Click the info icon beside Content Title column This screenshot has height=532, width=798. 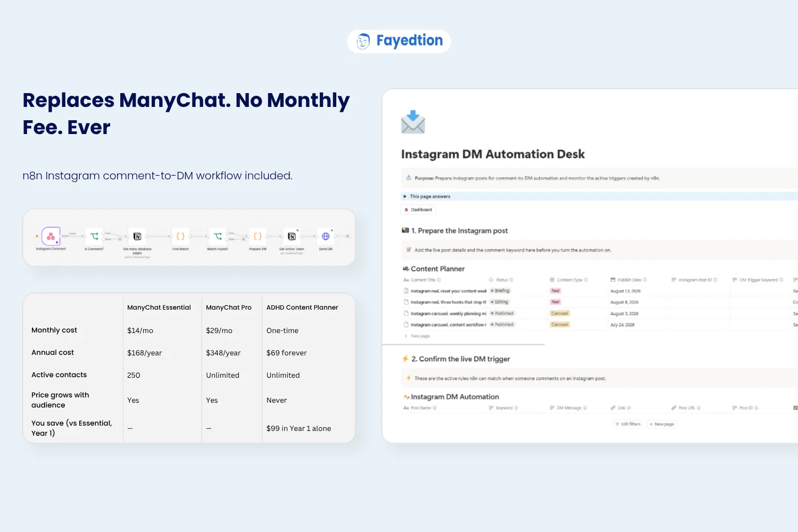(439, 280)
